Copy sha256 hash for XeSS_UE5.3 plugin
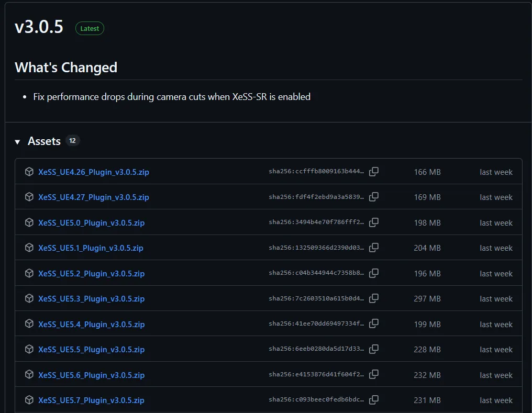The image size is (532, 413). [x=373, y=298]
